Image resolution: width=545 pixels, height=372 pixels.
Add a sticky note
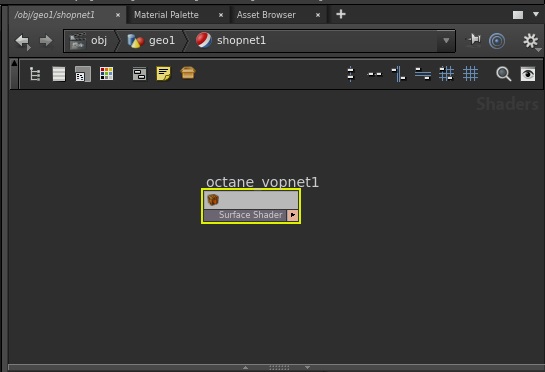coord(163,74)
